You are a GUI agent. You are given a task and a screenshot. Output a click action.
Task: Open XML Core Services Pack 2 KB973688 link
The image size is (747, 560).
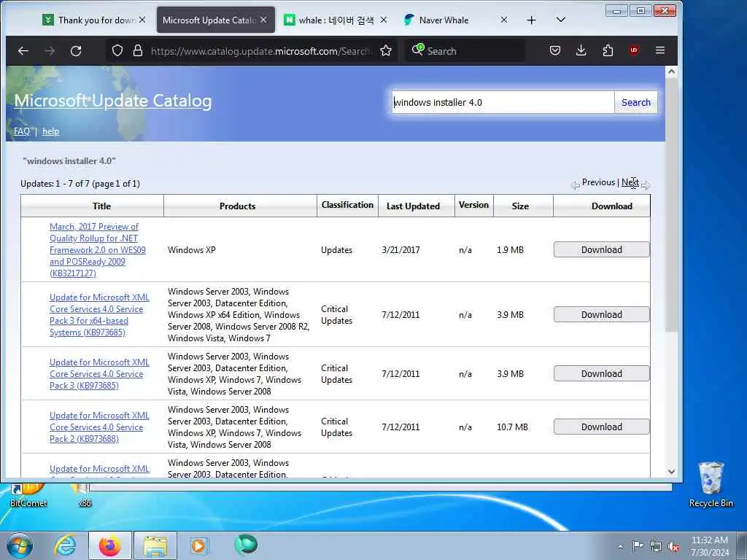pos(99,427)
